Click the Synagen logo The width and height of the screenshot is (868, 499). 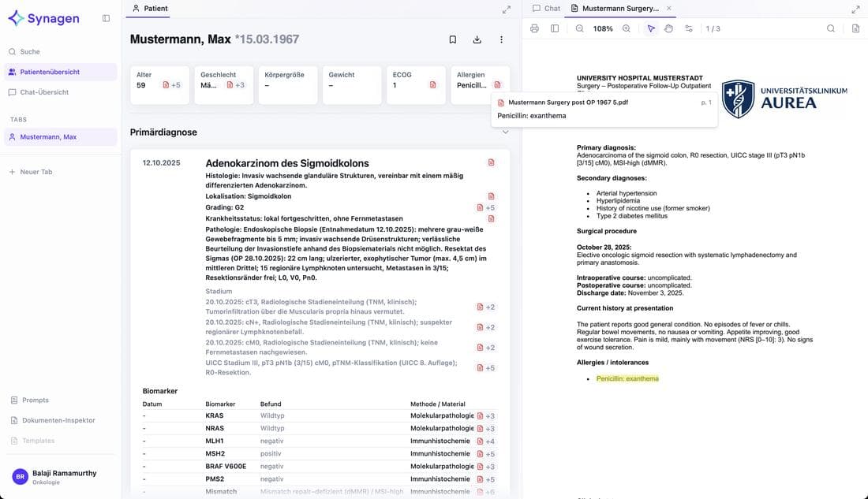43,18
